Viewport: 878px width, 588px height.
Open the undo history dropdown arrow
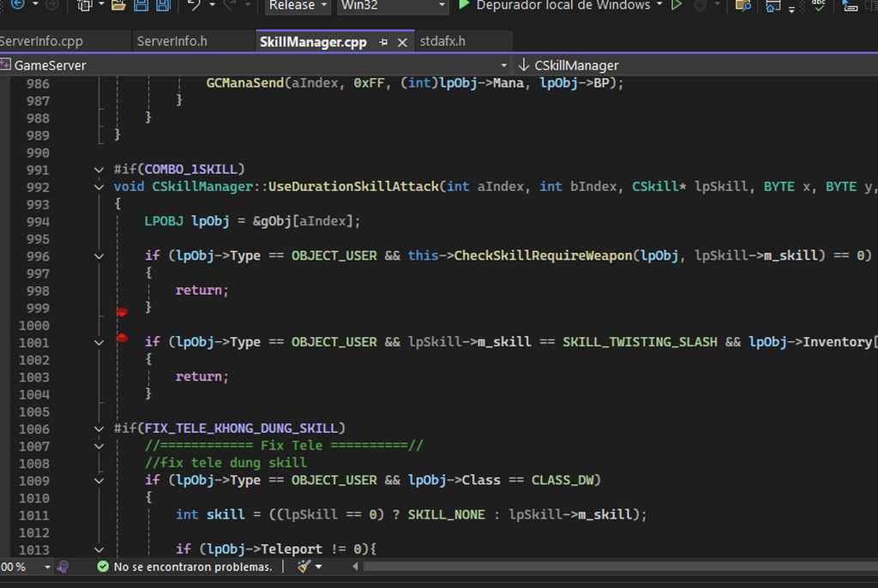(213, 5)
